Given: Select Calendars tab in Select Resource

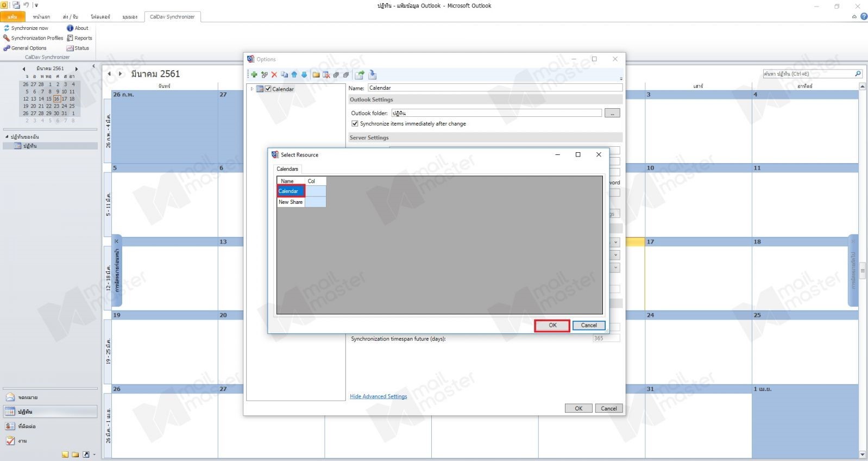Looking at the screenshot, I should pyautogui.click(x=287, y=169).
